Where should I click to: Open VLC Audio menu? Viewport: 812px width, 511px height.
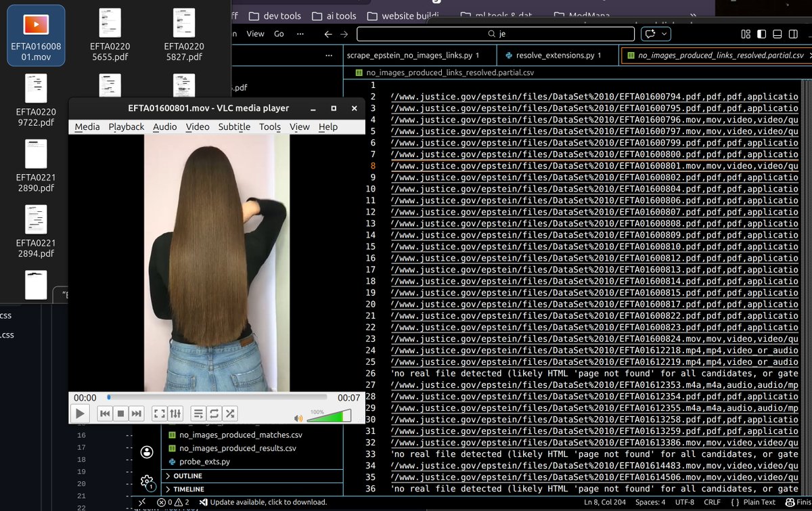[x=164, y=127]
